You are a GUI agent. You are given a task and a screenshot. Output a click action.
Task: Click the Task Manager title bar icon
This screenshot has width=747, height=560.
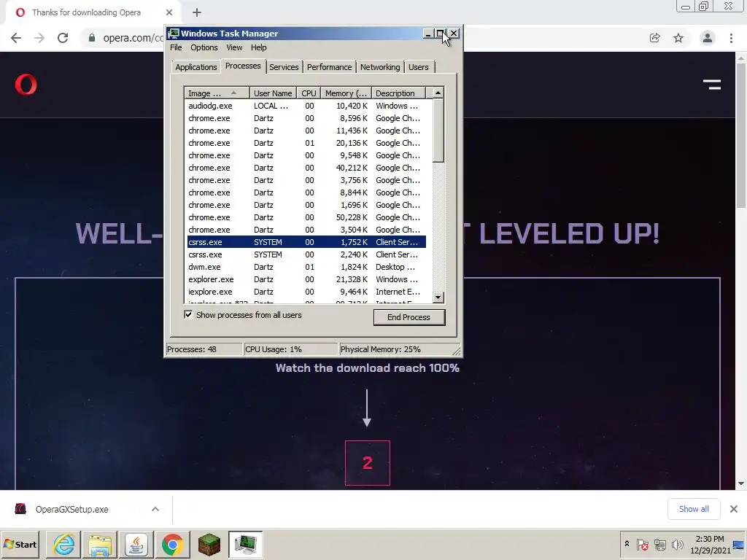[x=174, y=34]
